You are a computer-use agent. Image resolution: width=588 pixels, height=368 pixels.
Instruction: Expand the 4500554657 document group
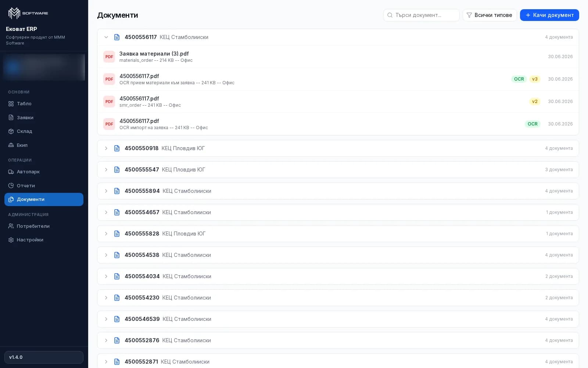(x=106, y=212)
